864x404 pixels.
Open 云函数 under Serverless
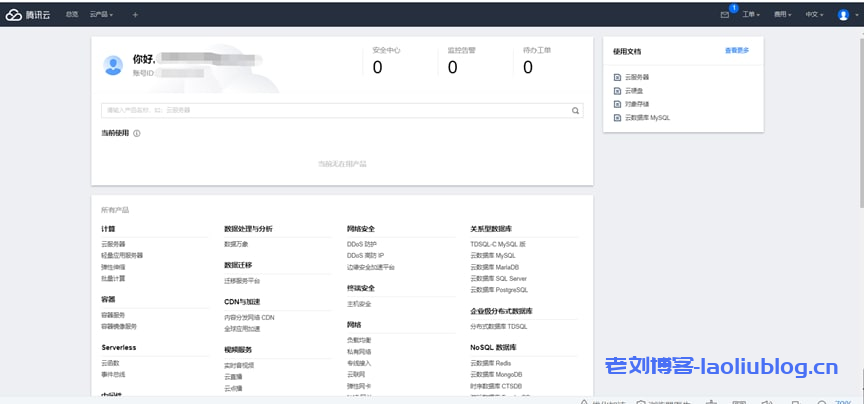click(110, 363)
